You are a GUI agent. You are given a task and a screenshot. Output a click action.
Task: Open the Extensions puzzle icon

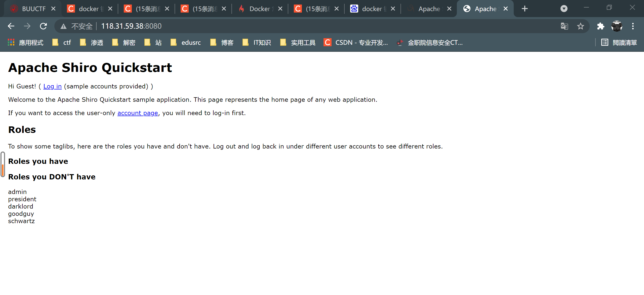601,26
